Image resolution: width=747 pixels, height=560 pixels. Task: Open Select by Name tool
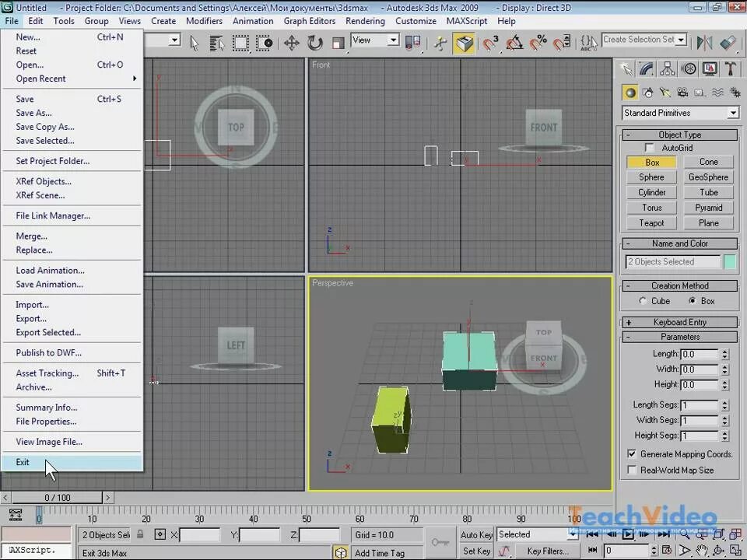(217, 44)
